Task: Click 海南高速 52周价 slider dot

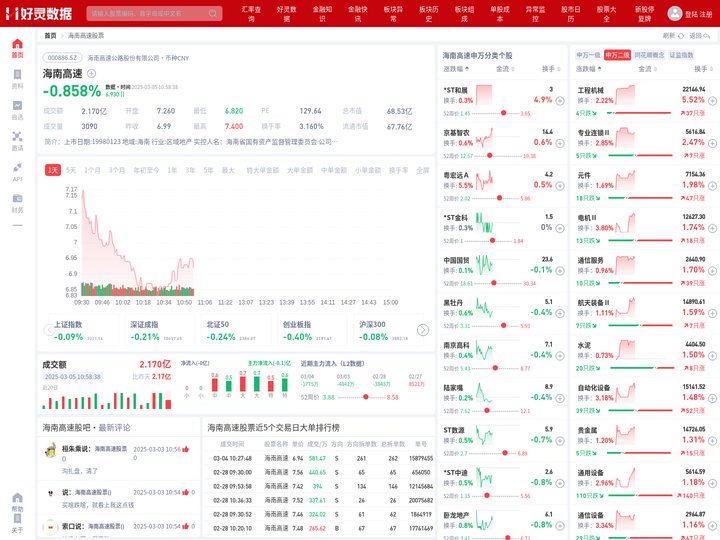Action: (x=366, y=397)
